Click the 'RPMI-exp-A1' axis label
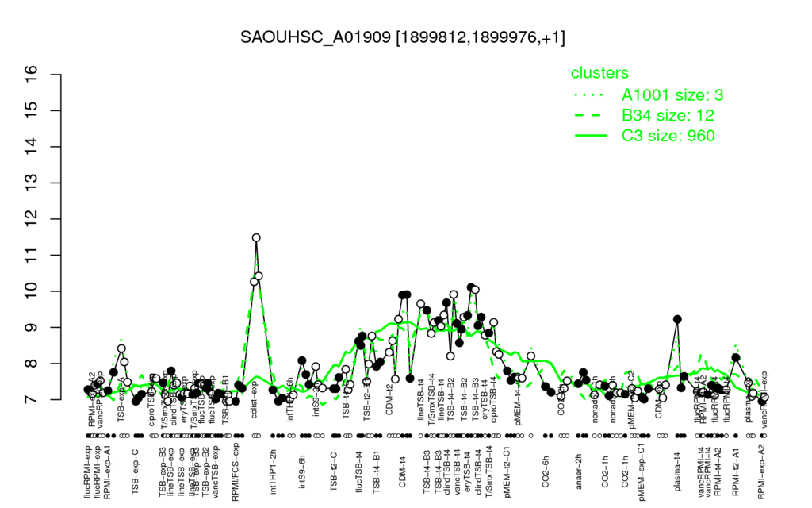 coord(107,471)
